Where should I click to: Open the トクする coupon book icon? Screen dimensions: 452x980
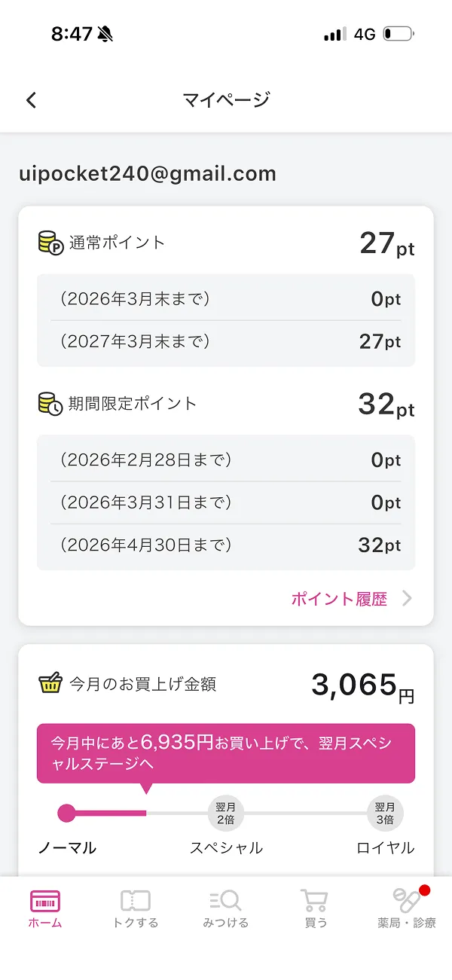click(x=134, y=900)
